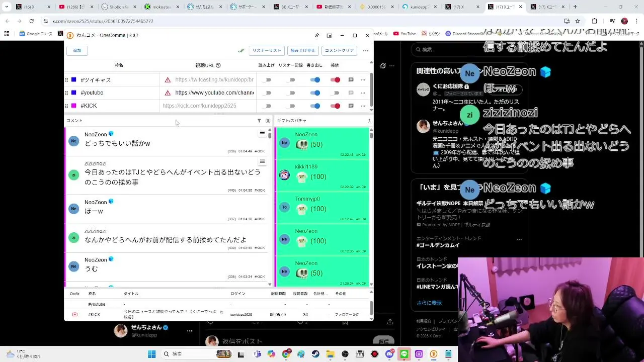Screen dimensions: 644x362
Task: Click the help icon next to 視聴URL
Action: tap(218, 65)
